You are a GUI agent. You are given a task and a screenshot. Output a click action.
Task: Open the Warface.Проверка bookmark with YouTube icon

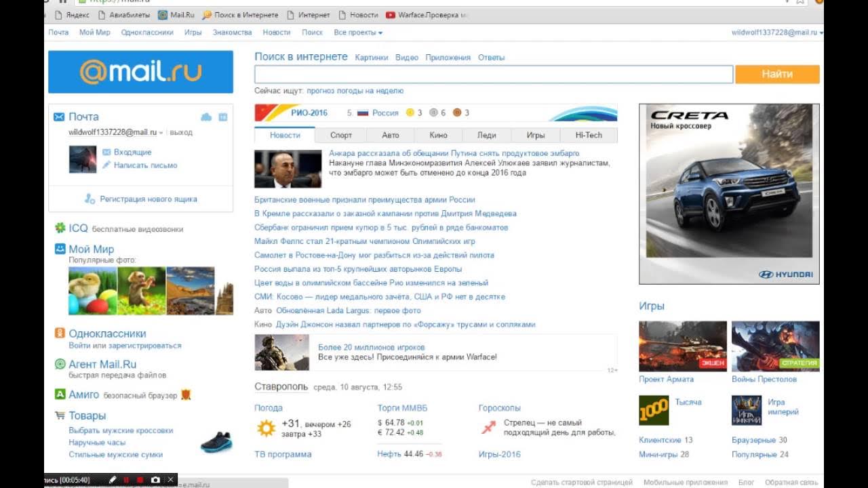[x=427, y=15]
